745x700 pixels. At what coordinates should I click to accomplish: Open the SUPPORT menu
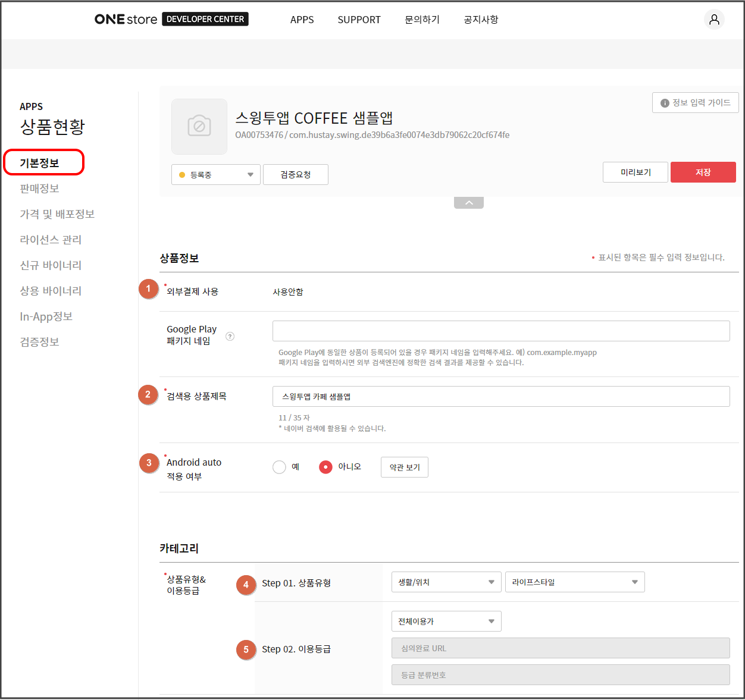pos(359,19)
